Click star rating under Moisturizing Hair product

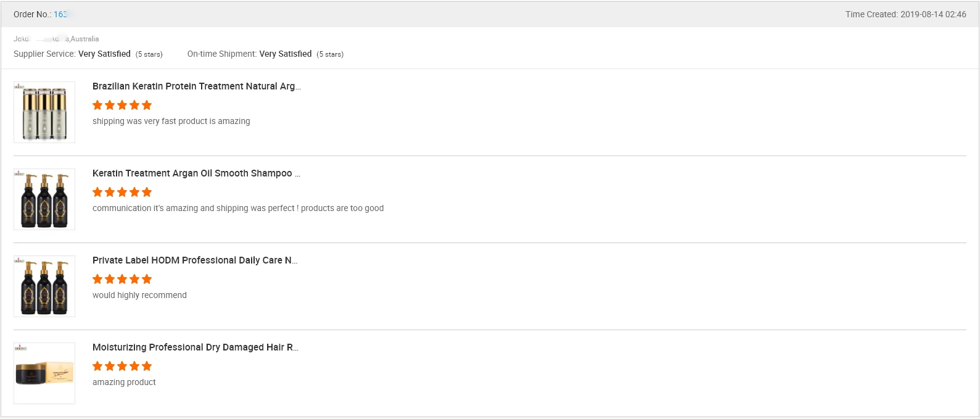(x=122, y=366)
